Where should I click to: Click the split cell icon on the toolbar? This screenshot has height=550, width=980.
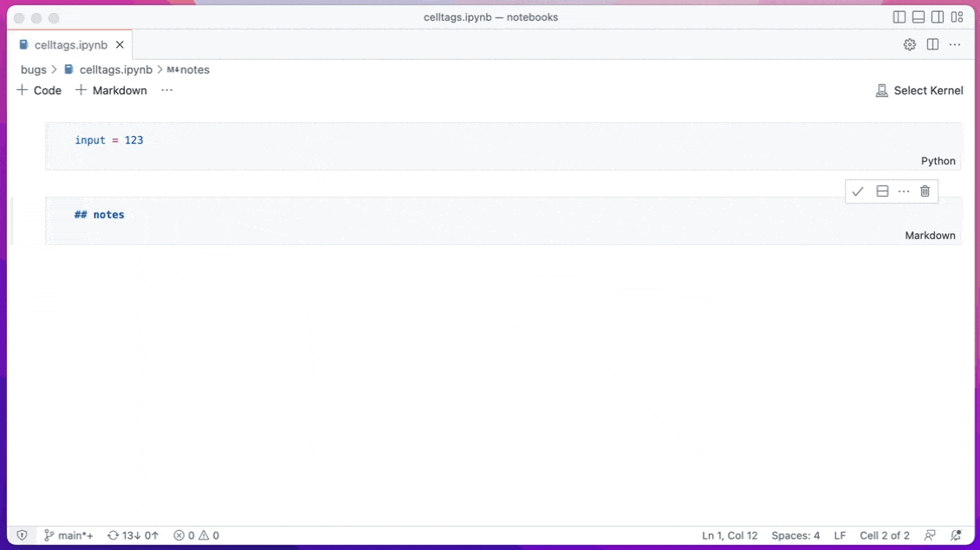pos(881,191)
